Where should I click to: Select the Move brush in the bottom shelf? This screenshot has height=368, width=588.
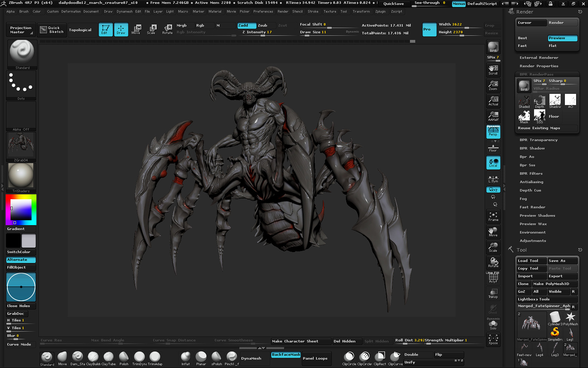(62, 359)
